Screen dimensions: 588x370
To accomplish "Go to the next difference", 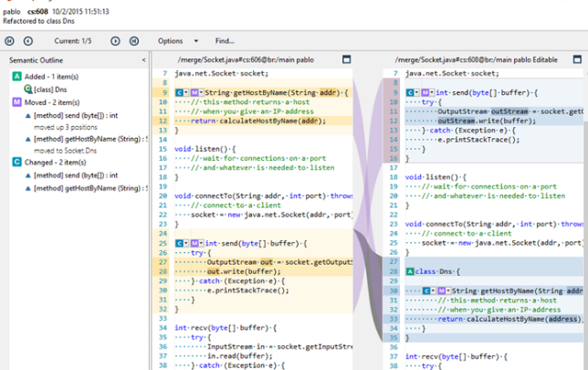I will click(x=116, y=41).
